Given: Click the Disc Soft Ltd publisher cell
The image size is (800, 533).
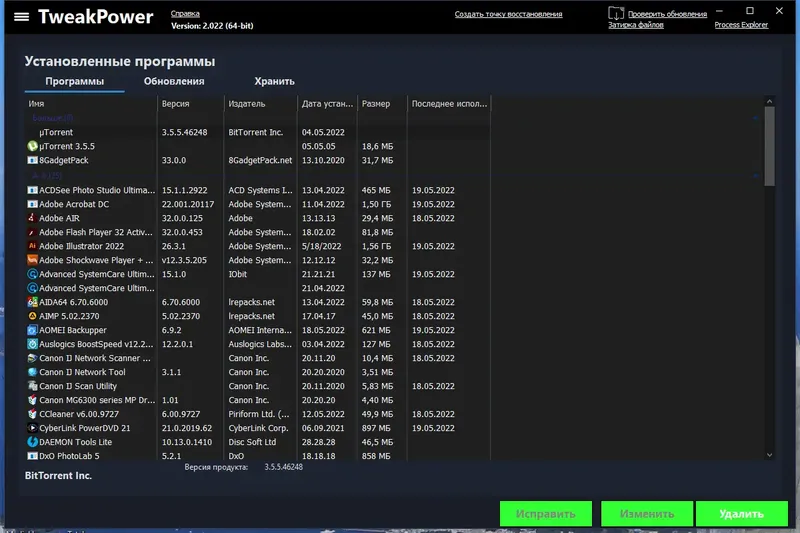Looking at the screenshot, I should 252,442.
